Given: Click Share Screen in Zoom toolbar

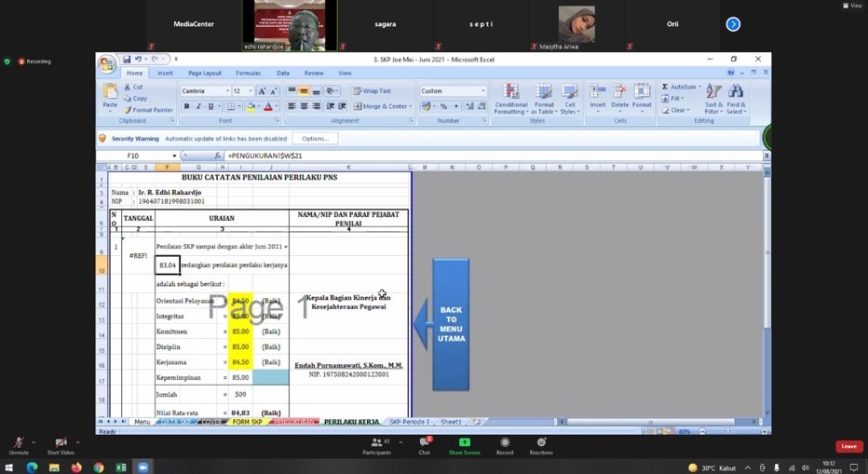Looking at the screenshot, I should [464, 446].
